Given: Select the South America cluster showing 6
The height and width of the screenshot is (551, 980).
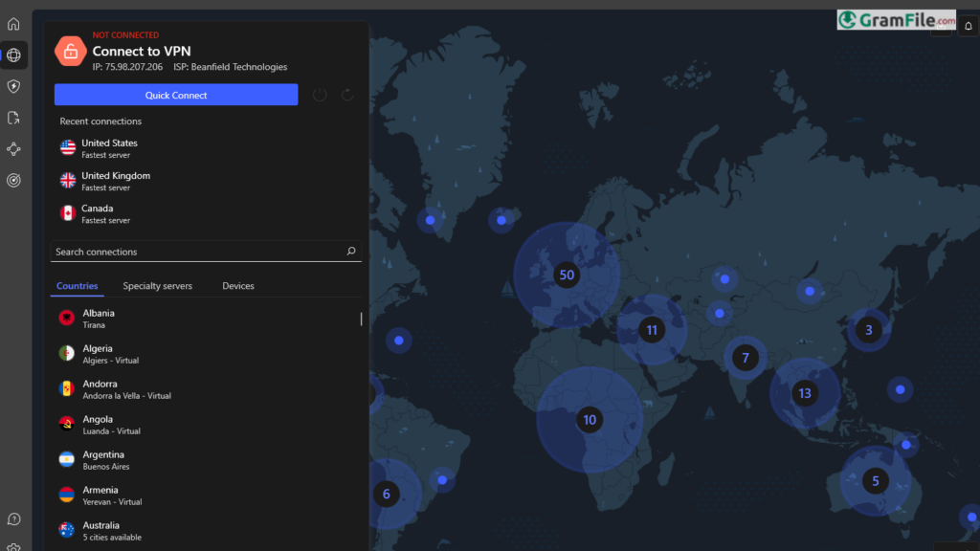Looking at the screenshot, I should pyautogui.click(x=387, y=495).
